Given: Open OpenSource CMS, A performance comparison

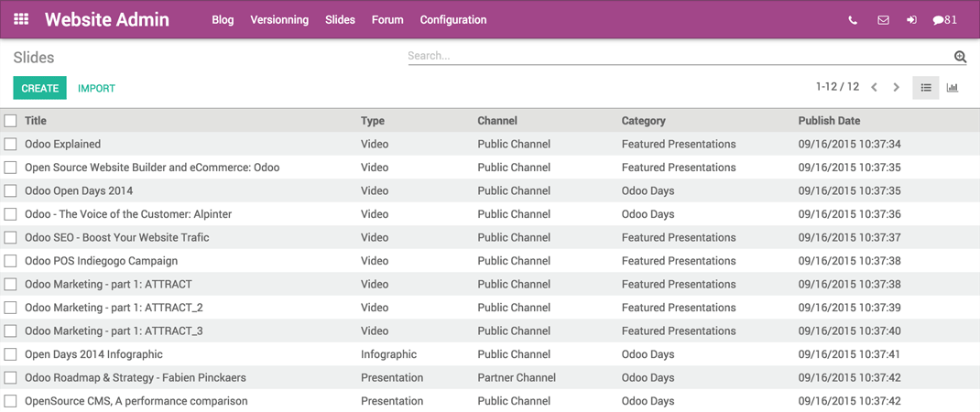Looking at the screenshot, I should coord(136,401).
